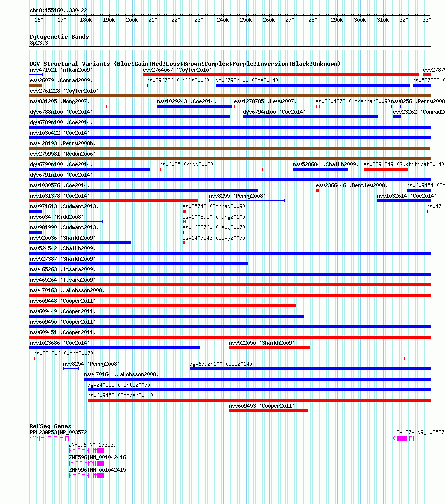Click the 250k ruler tick label
This screenshot has height=504, width=445.
(246, 20)
